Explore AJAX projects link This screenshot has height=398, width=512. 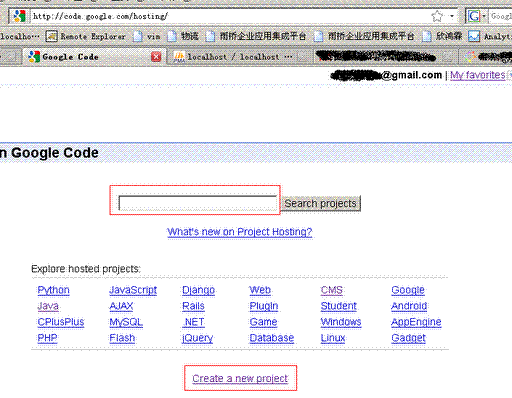(x=121, y=306)
